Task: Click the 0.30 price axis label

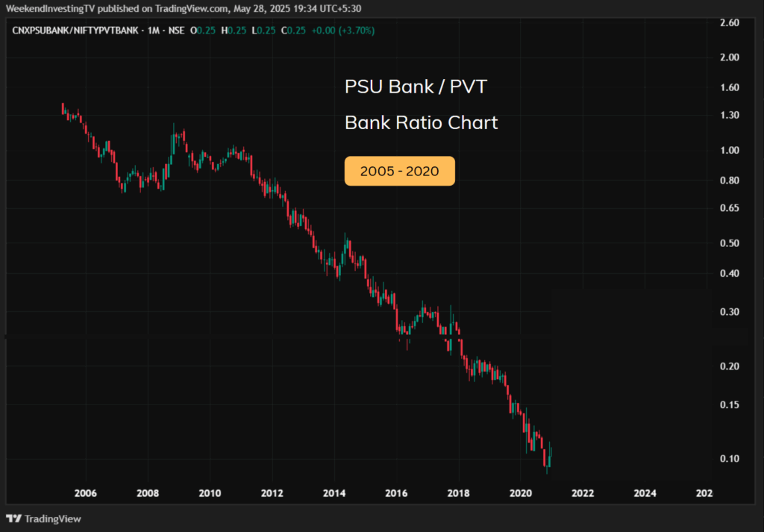Action: [730, 313]
